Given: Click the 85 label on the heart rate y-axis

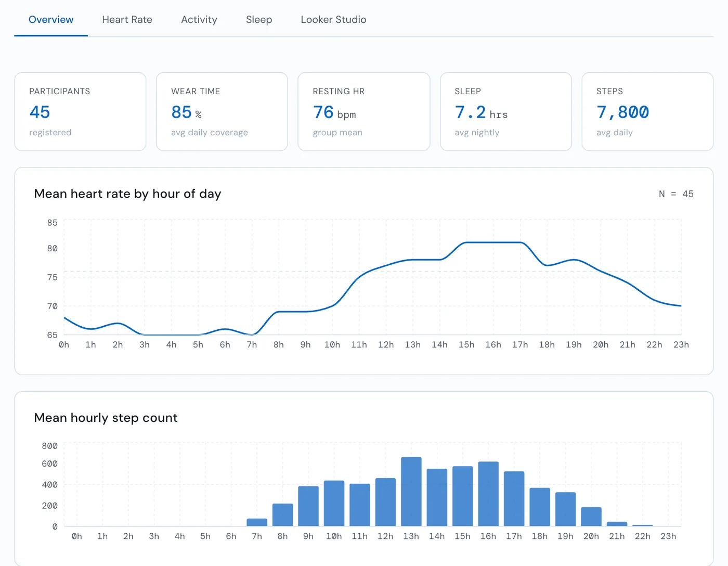Looking at the screenshot, I should coord(52,223).
